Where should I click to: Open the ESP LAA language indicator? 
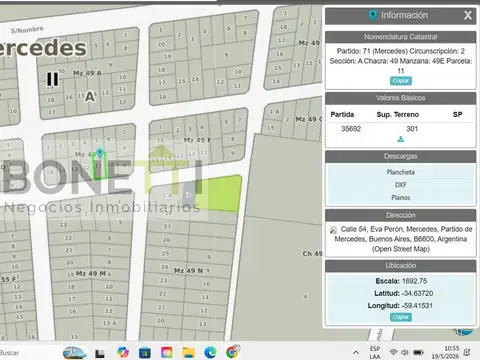pyautogui.click(x=375, y=352)
